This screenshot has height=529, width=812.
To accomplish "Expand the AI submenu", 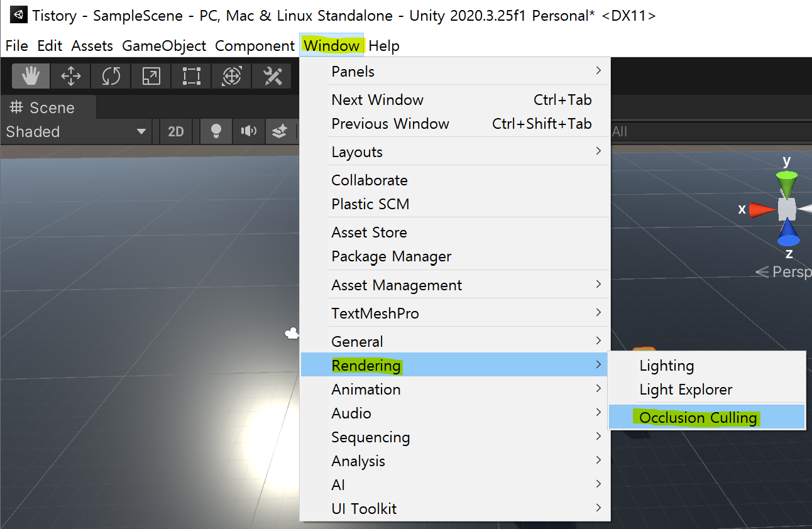I will (455, 485).
